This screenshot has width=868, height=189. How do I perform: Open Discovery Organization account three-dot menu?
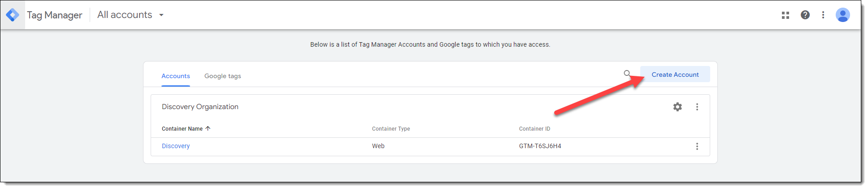pyautogui.click(x=697, y=107)
